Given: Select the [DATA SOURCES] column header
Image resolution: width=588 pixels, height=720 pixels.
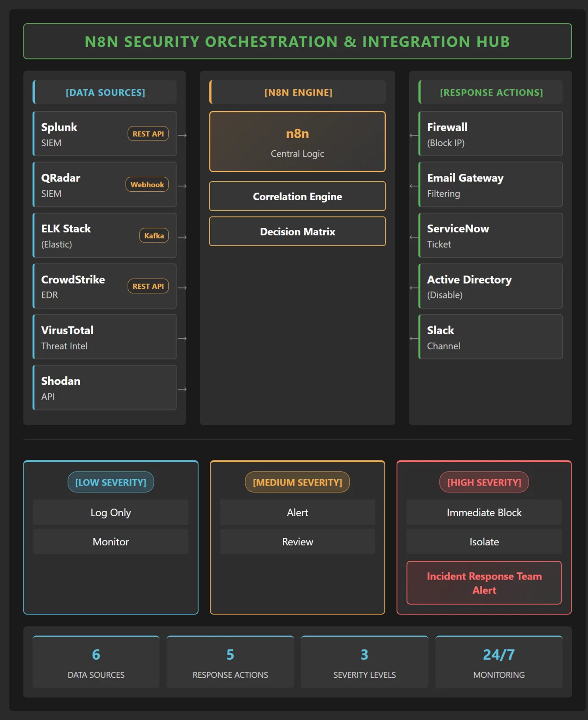Looking at the screenshot, I should (x=105, y=92).
